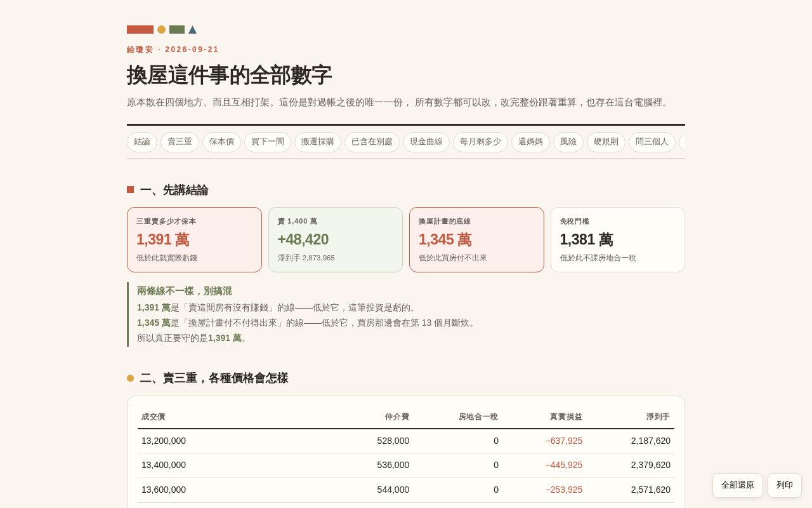The image size is (812, 508).
Task: Click the −637,925 profit value
Action: (x=564, y=441)
